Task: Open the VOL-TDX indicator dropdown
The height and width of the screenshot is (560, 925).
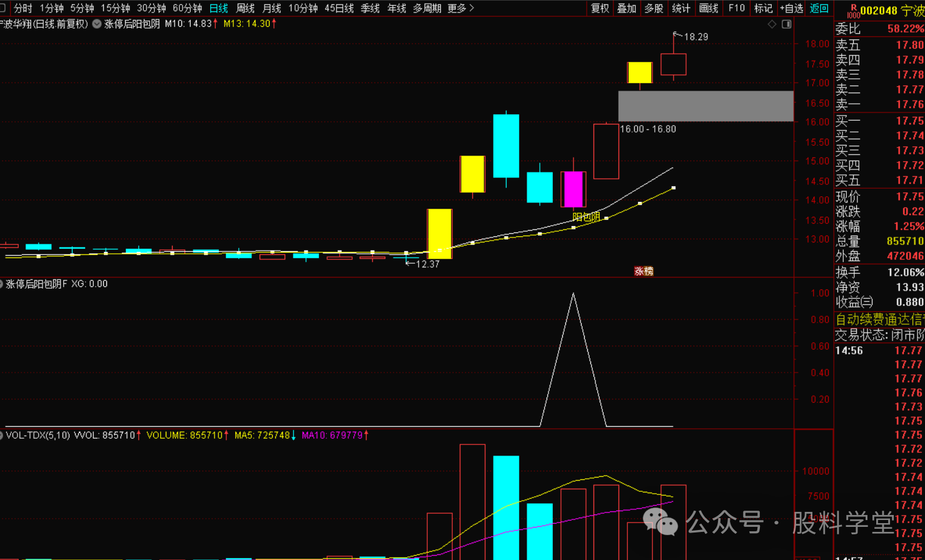Action: click(2, 435)
